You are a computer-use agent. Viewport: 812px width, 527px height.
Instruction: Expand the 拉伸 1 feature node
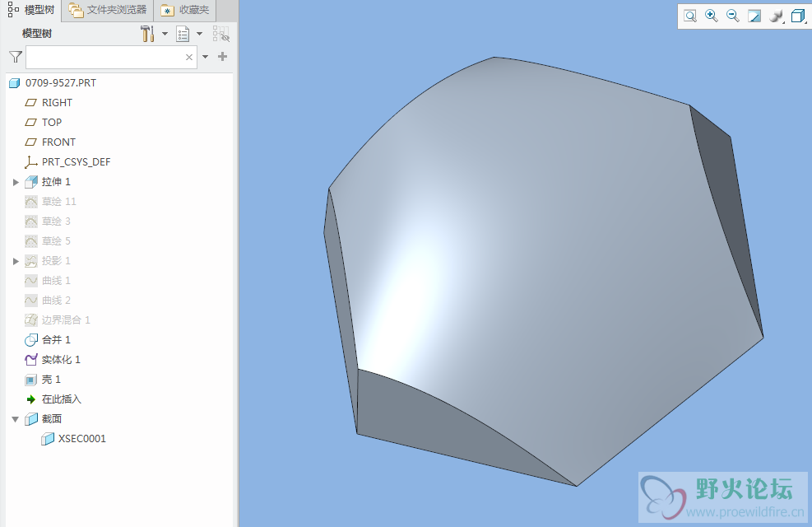tap(16, 182)
